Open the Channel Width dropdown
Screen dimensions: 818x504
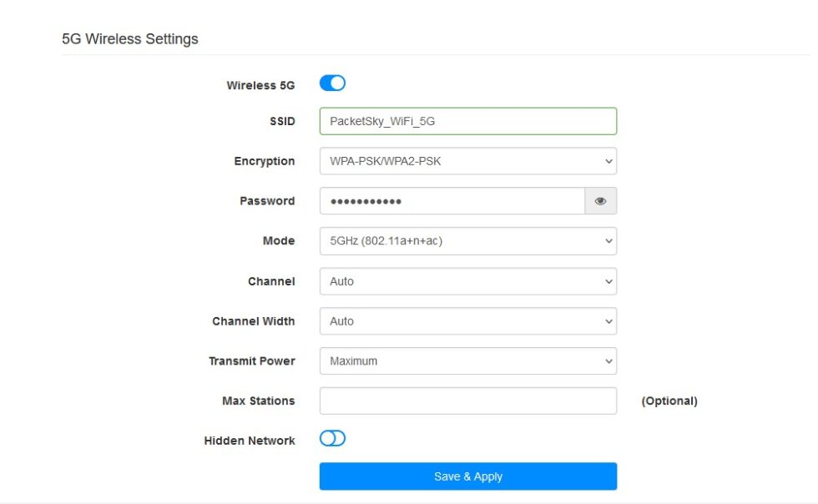click(467, 320)
